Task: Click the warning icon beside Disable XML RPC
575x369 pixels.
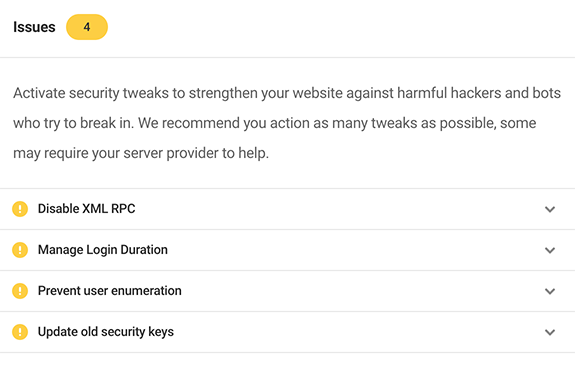Action: 20,209
